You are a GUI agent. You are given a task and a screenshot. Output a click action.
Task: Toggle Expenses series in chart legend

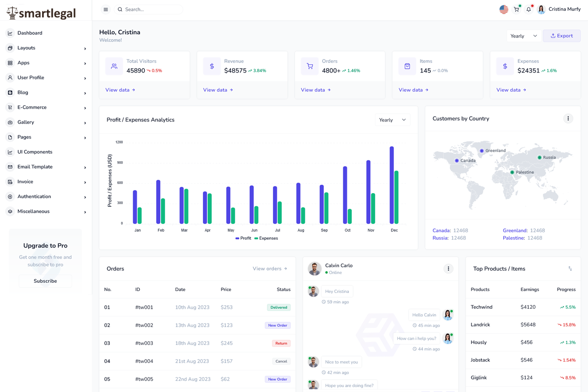266,238
